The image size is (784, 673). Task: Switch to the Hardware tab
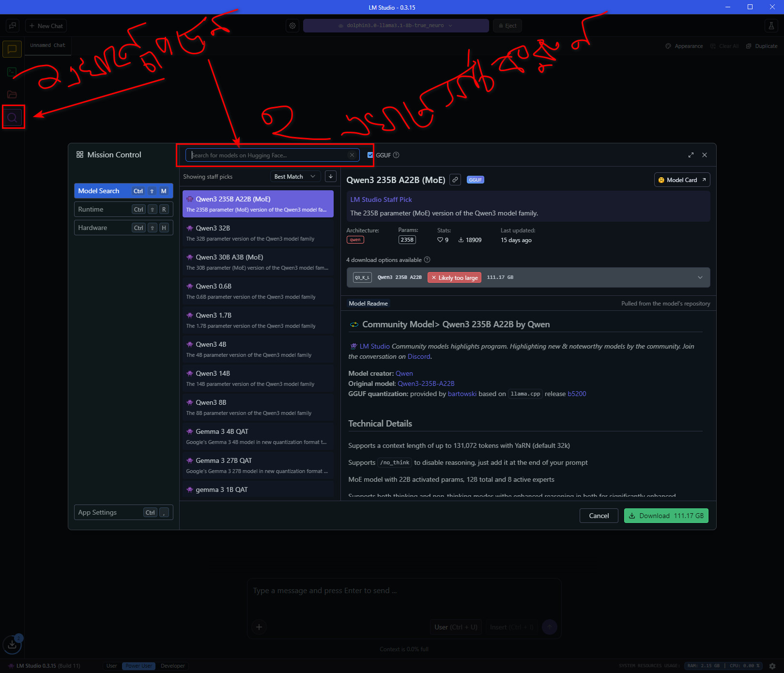pyautogui.click(x=123, y=228)
